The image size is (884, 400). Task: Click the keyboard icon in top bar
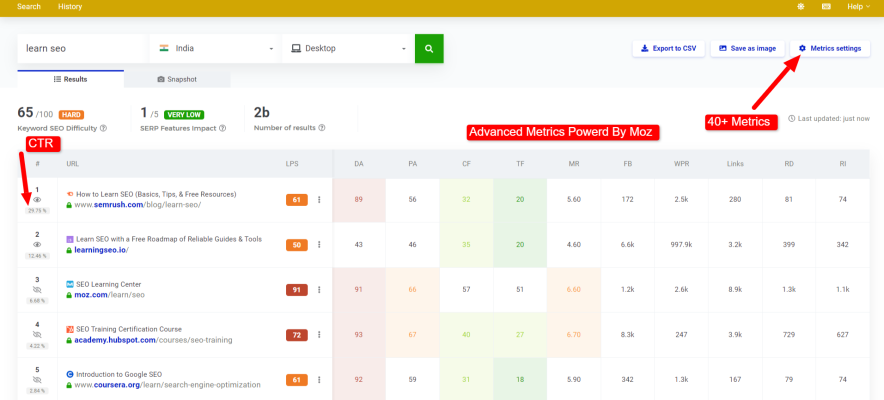[826, 7]
